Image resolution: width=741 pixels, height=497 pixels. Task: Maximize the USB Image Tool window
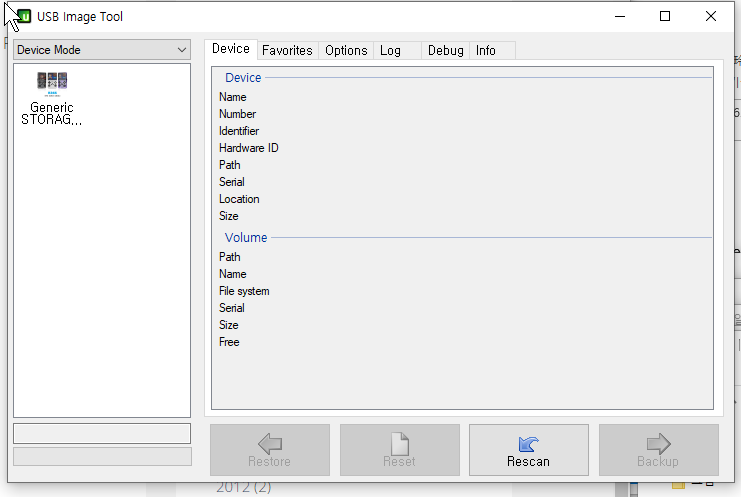click(665, 17)
